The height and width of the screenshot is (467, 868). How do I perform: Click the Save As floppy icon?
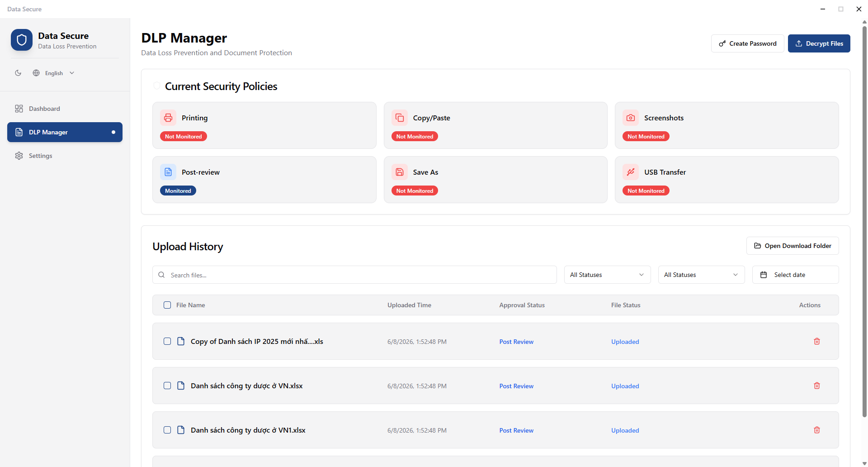click(x=400, y=172)
